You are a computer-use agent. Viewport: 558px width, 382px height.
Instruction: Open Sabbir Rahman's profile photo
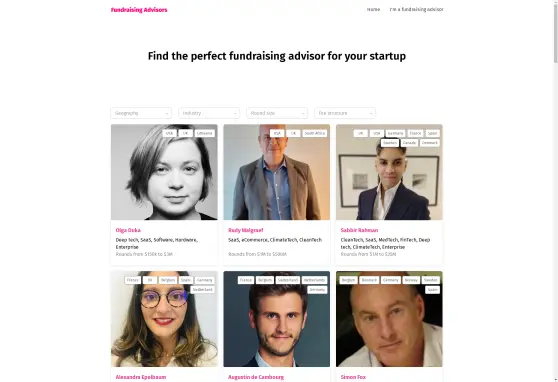click(389, 172)
